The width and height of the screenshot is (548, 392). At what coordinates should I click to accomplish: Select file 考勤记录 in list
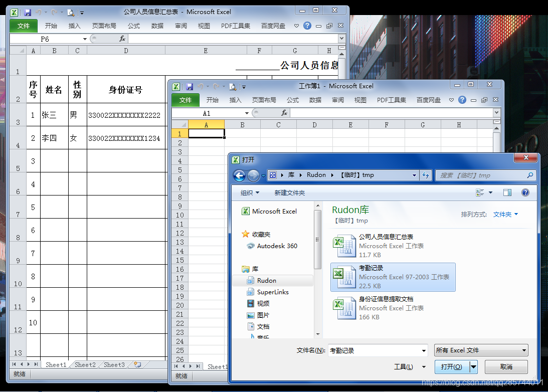[x=393, y=277]
